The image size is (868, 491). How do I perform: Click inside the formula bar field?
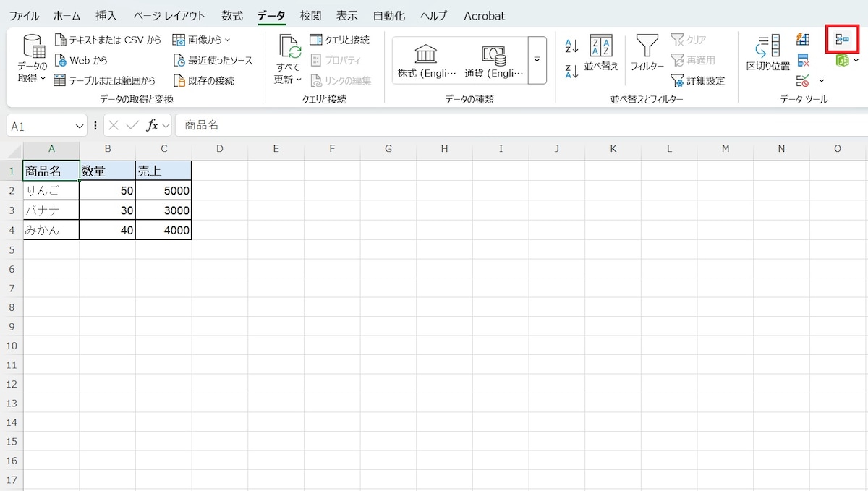[506, 125]
